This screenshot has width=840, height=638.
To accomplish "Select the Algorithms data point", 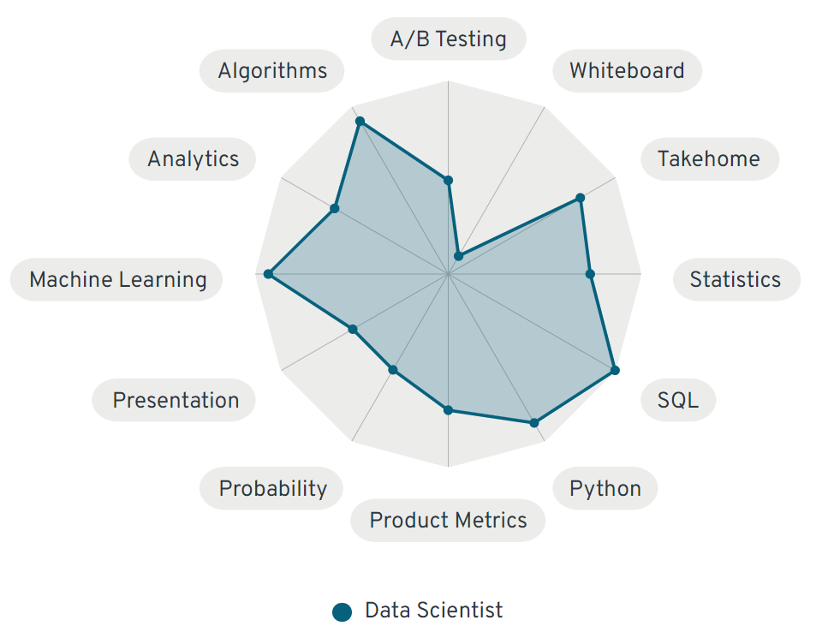I will [x=360, y=122].
